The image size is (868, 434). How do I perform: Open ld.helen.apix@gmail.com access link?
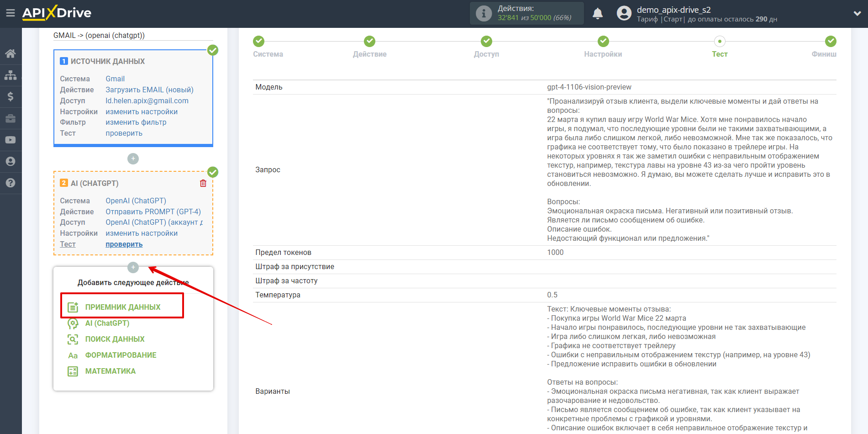[x=147, y=101]
